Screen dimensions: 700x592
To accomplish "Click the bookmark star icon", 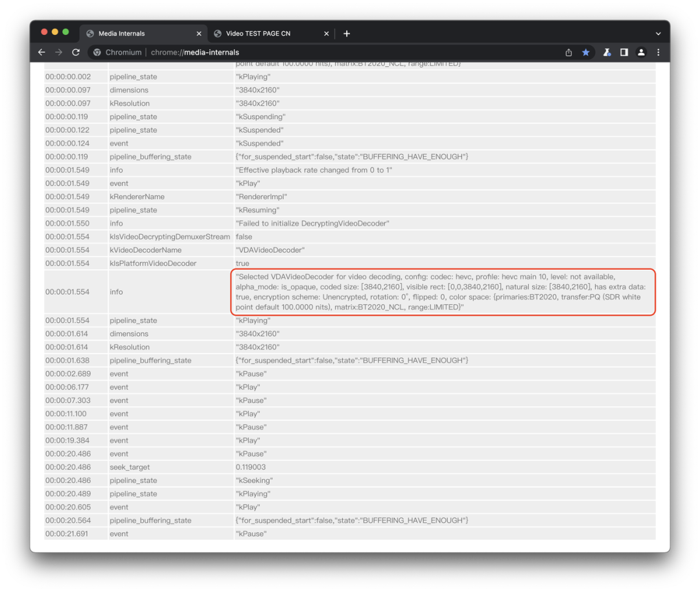I will [x=586, y=53].
